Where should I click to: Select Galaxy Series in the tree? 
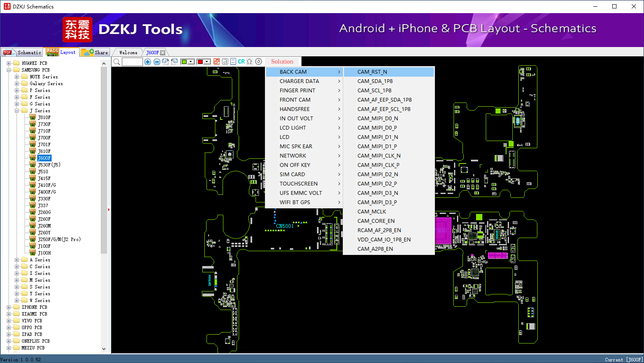46,83
